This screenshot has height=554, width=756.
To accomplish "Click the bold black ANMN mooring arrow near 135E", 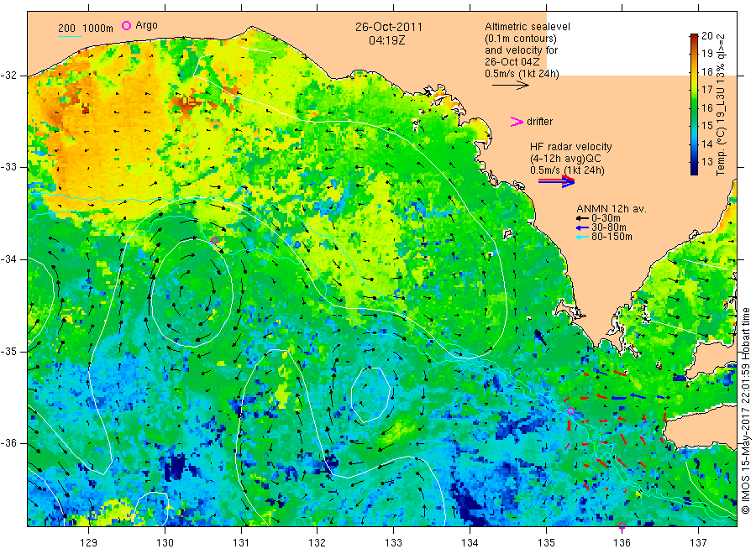I will pos(540,337).
